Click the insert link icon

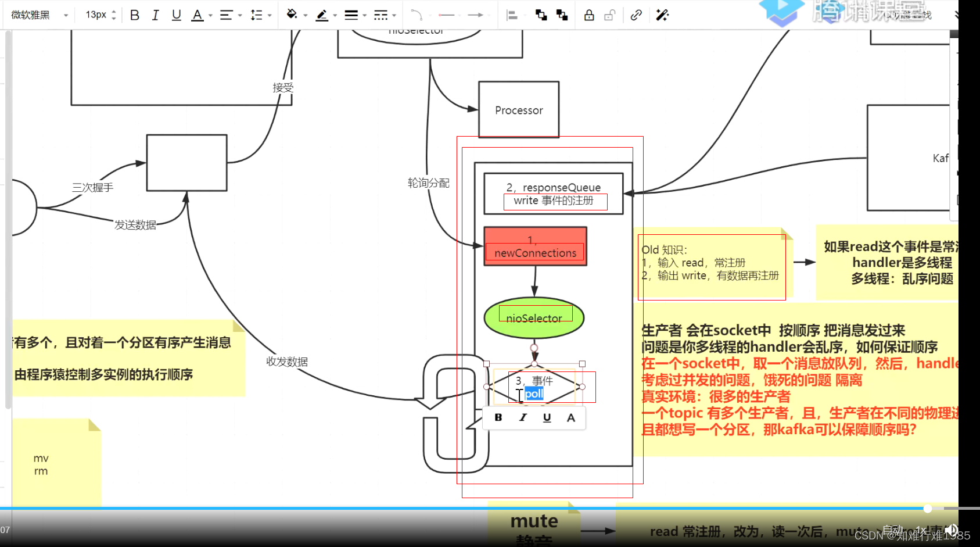coord(635,15)
